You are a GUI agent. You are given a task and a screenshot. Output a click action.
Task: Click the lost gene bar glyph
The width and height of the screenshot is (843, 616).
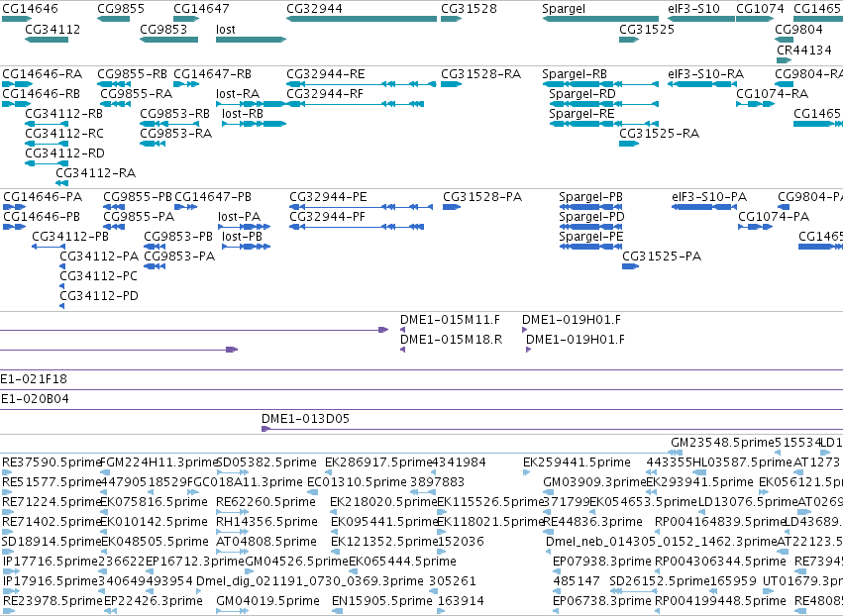[251, 40]
